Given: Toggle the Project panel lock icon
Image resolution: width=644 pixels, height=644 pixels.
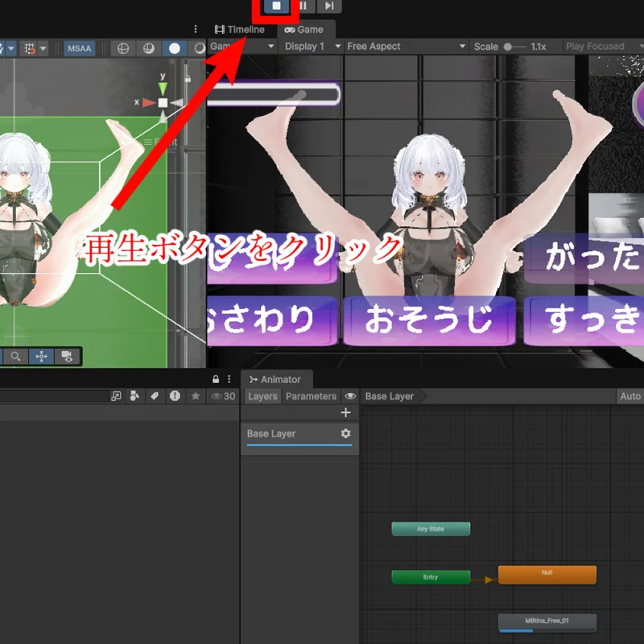Looking at the screenshot, I should [x=216, y=379].
